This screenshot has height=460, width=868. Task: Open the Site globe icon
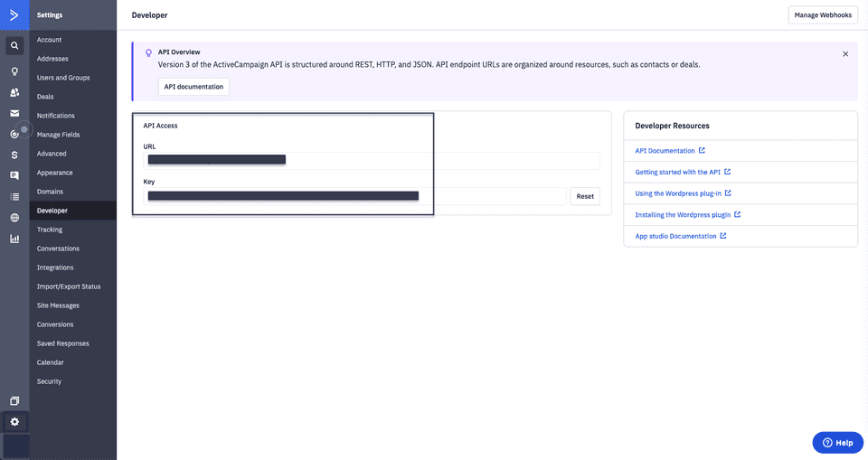[14, 218]
